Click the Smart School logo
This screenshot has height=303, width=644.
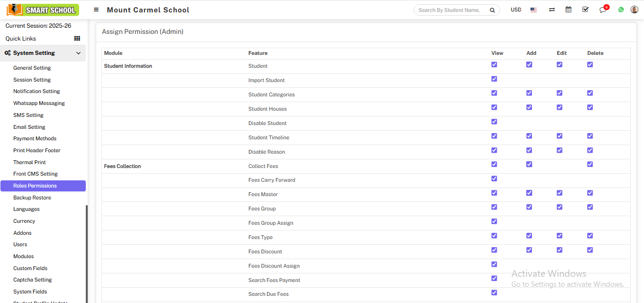tap(43, 10)
